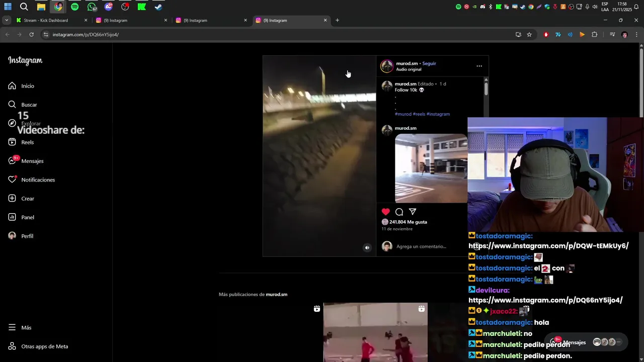This screenshot has width=644, height=362.
Task: Open Reels from the sidebar
Action: pyautogui.click(x=21, y=142)
